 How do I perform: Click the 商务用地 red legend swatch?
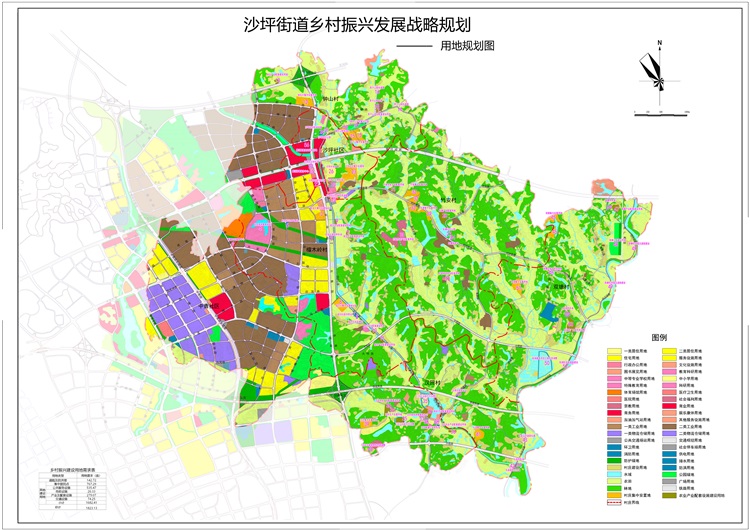(614, 413)
